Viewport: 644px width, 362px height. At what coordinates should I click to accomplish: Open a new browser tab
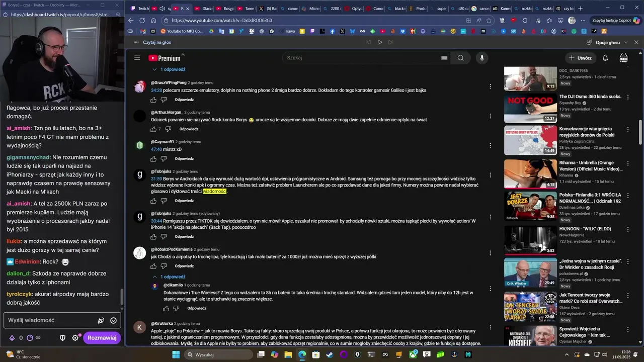(x=580, y=9)
